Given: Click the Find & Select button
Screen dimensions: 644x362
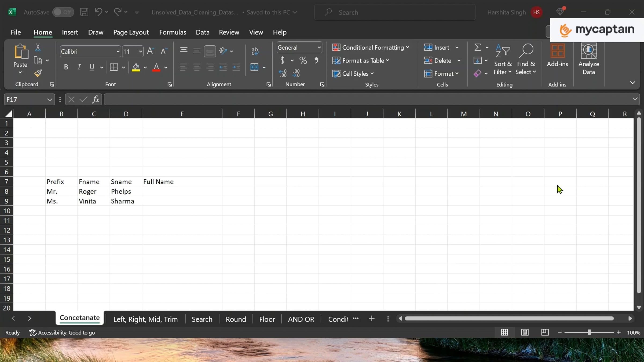Looking at the screenshot, I should (525, 60).
